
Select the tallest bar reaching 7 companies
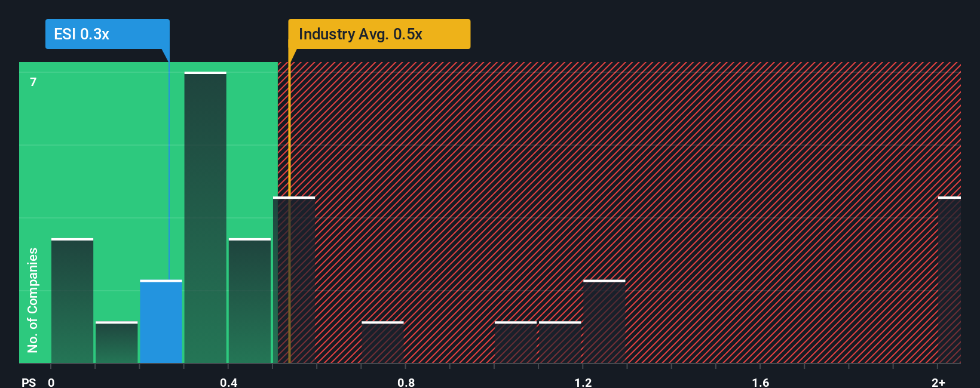(x=206, y=218)
